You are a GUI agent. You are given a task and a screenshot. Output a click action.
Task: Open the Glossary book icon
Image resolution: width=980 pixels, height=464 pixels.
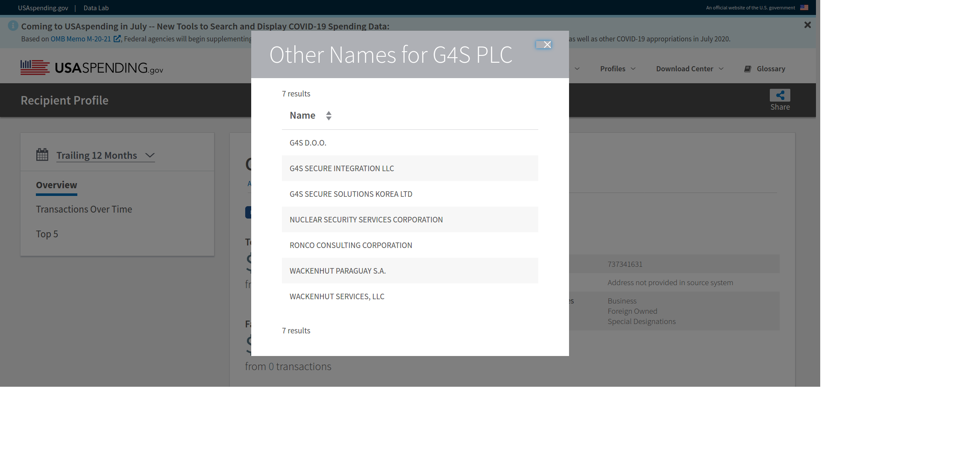tap(748, 69)
